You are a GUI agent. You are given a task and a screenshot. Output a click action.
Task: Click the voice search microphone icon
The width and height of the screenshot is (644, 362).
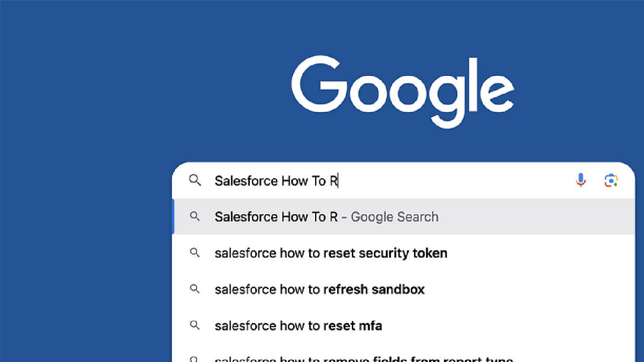point(580,180)
